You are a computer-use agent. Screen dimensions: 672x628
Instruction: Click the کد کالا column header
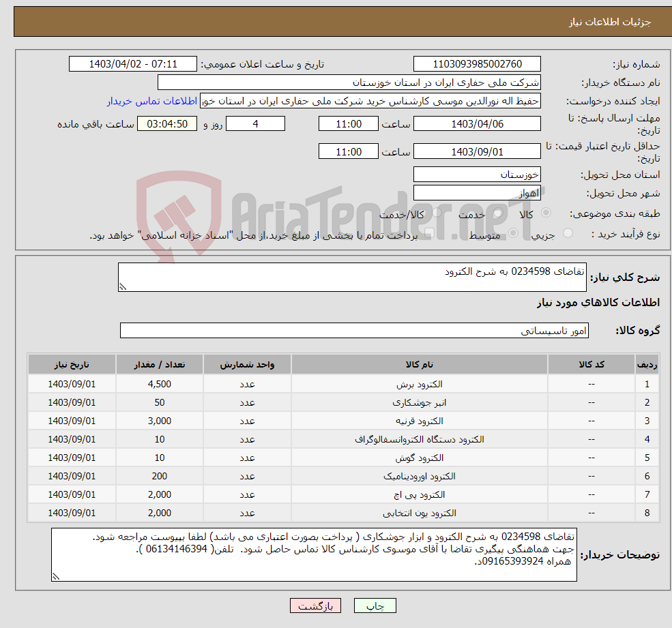click(x=591, y=364)
